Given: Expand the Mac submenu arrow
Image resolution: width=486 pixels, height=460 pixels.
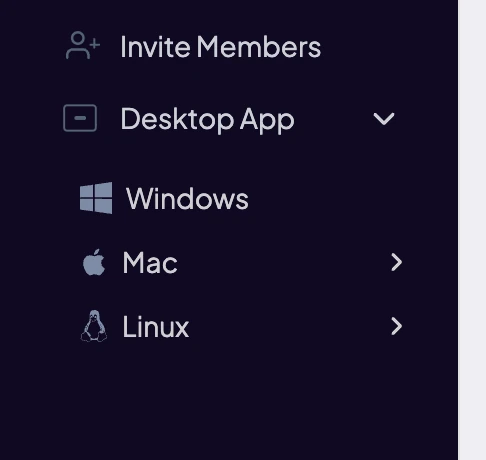Looking at the screenshot, I should [396, 262].
